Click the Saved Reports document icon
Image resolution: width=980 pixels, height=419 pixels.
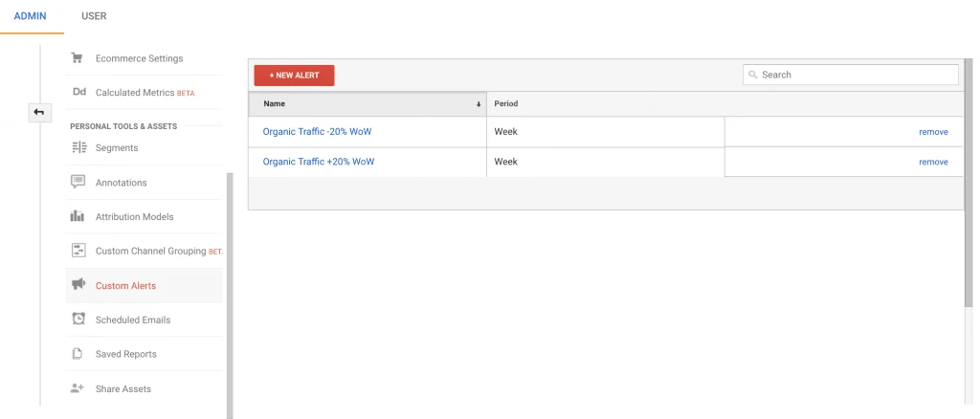(78, 354)
